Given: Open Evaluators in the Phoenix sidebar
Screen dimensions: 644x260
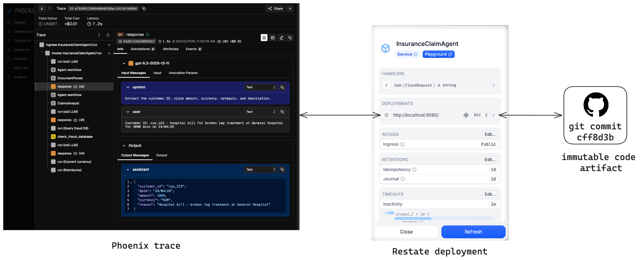Looking at the screenshot, I should click(x=19, y=50).
